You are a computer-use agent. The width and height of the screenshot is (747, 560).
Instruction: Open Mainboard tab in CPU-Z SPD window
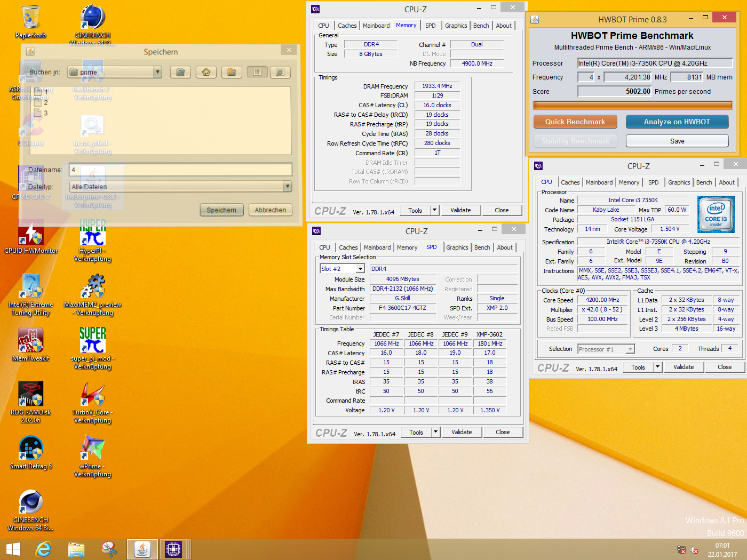coord(377,247)
